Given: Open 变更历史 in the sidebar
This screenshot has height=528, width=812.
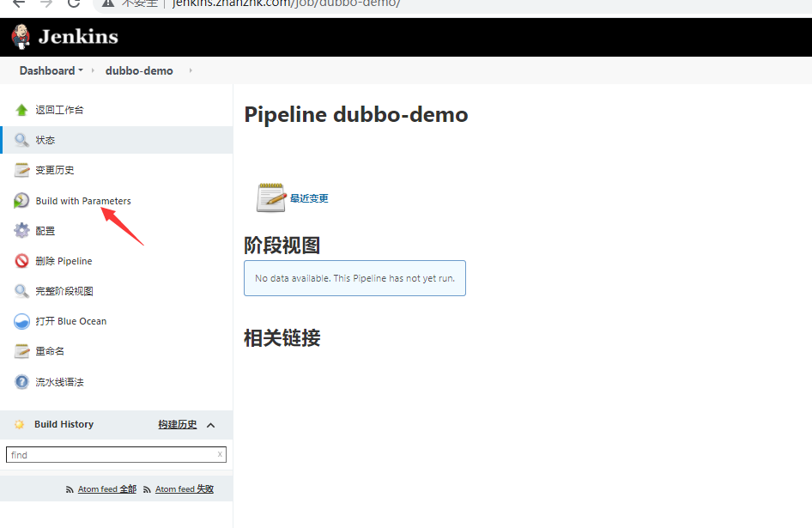Looking at the screenshot, I should tap(54, 170).
